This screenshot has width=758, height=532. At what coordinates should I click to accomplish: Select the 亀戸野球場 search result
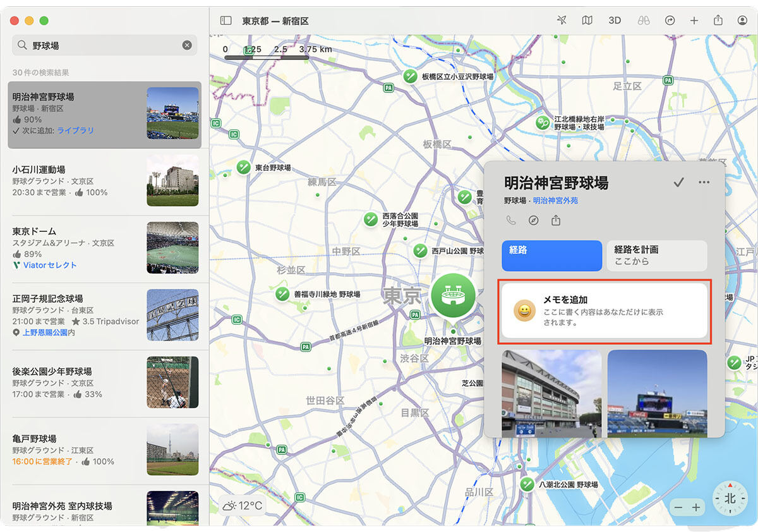point(105,450)
